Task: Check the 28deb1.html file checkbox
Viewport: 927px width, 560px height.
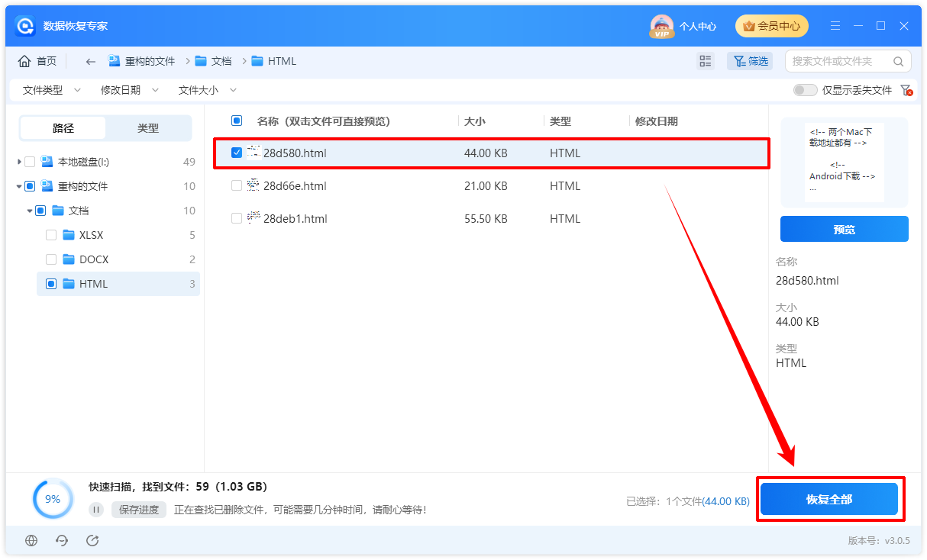Action: coord(237,218)
